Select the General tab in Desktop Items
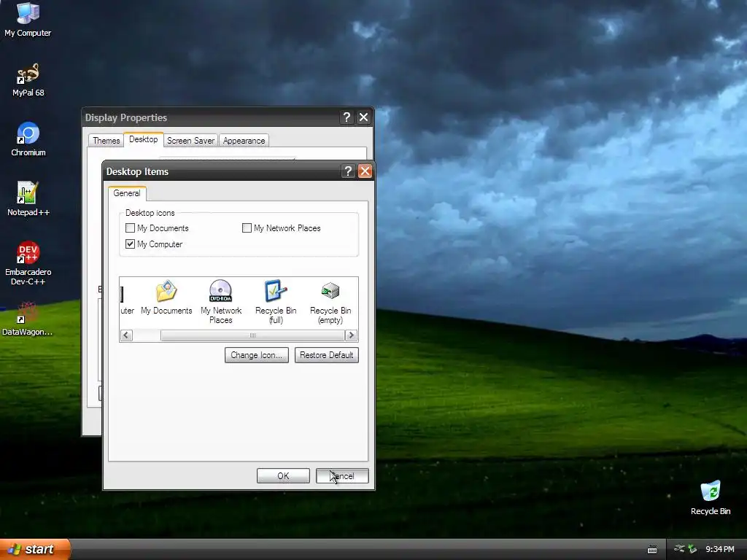Screen dimensions: 747x560 127,193
